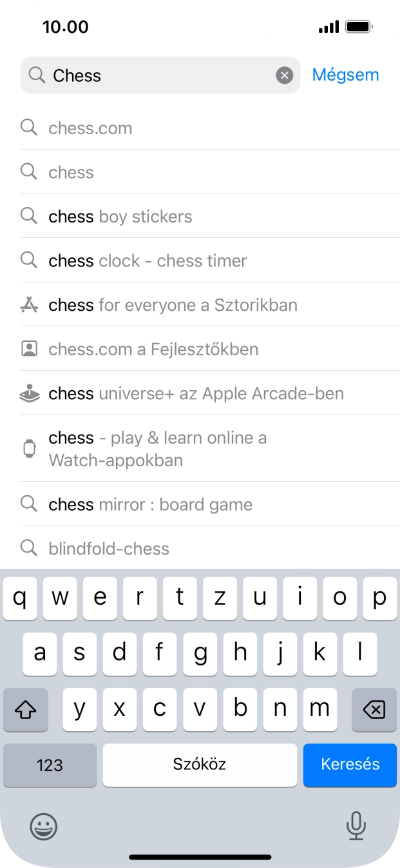
Task: Open the Fejlesztők icon beside chess.com
Action: pos(29,348)
